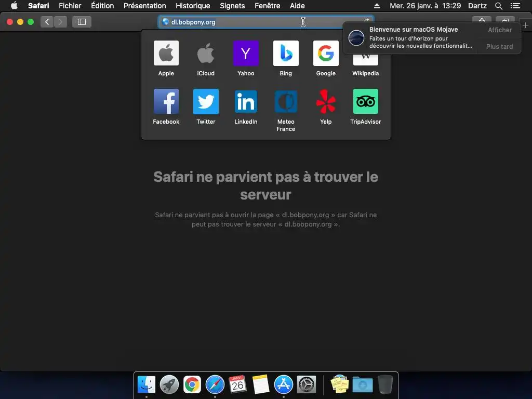The width and height of the screenshot is (532, 399).
Task: Open Stickies from the Dock
Action: (x=339, y=384)
